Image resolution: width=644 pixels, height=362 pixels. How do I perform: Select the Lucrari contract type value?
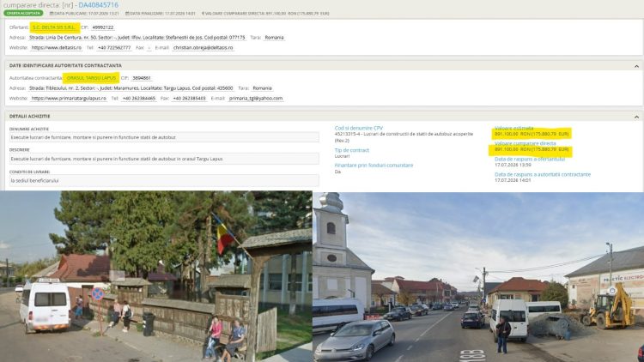[x=342, y=156]
